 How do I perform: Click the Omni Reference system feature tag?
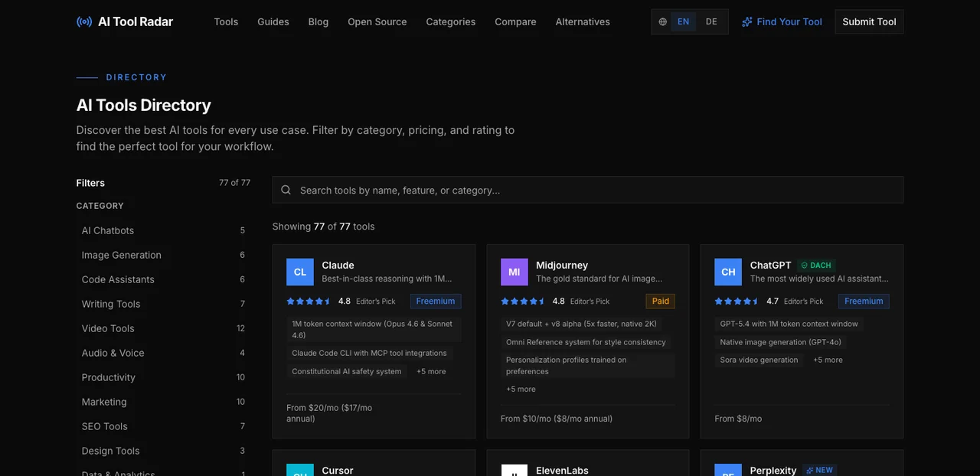click(586, 343)
